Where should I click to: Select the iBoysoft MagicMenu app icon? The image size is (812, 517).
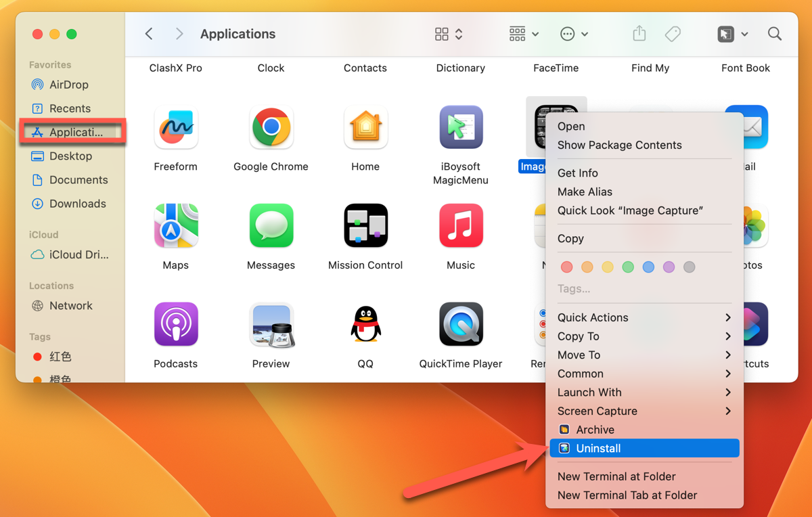coord(461,127)
